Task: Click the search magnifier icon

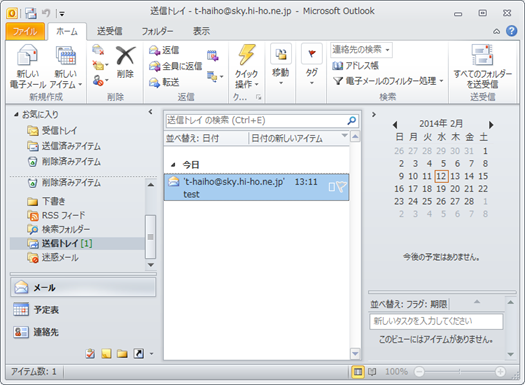Action: [352, 121]
